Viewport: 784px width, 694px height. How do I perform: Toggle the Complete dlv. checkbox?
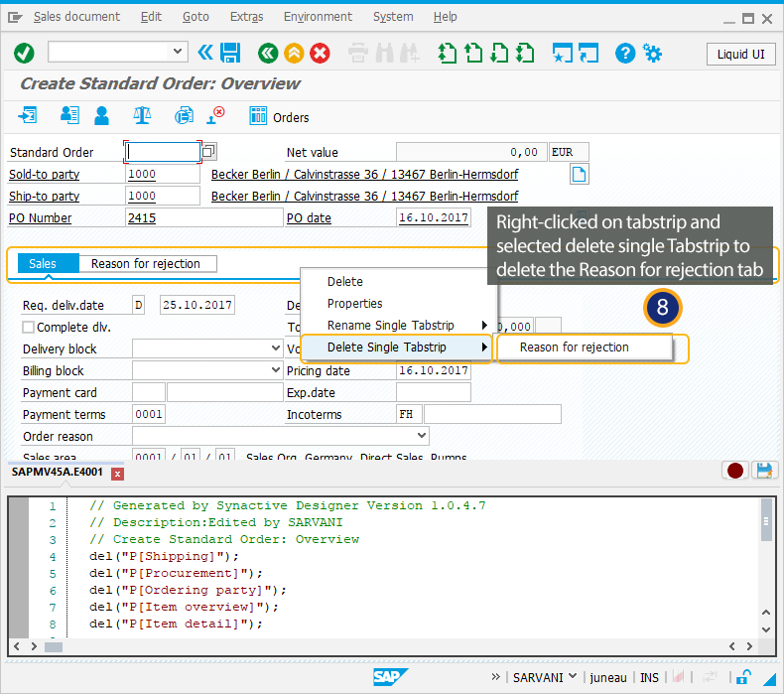coord(29,328)
